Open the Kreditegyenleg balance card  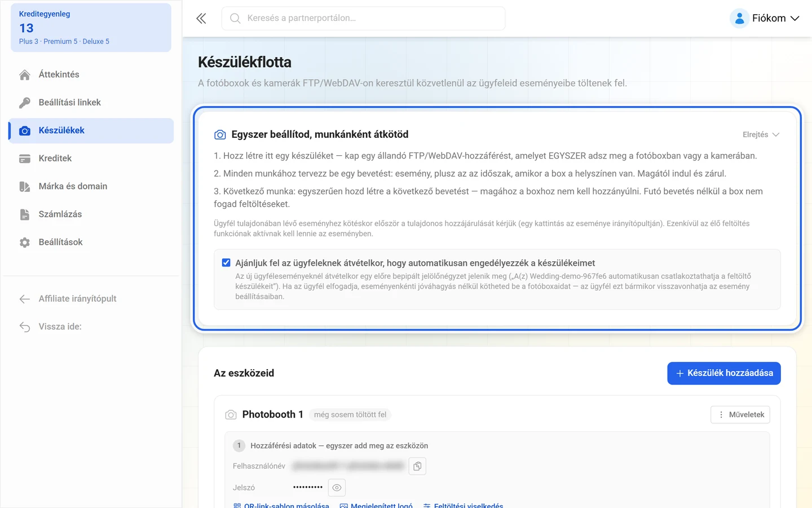click(91, 28)
